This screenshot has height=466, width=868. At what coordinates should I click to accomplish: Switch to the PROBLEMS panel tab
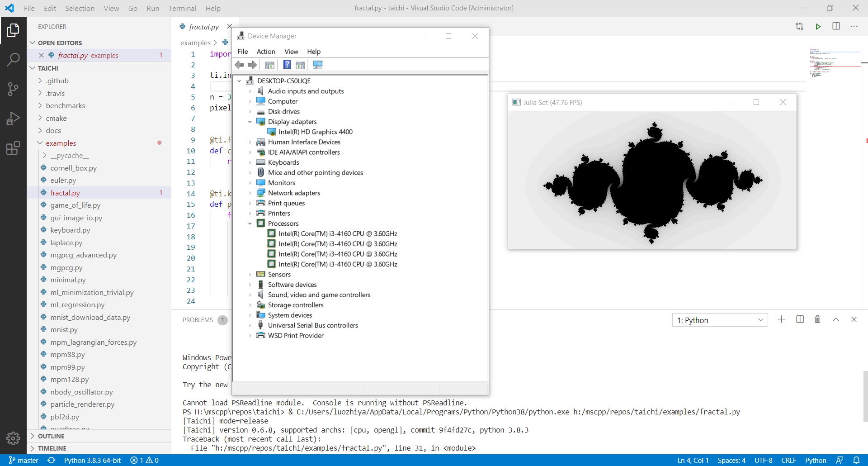pyautogui.click(x=198, y=320)
